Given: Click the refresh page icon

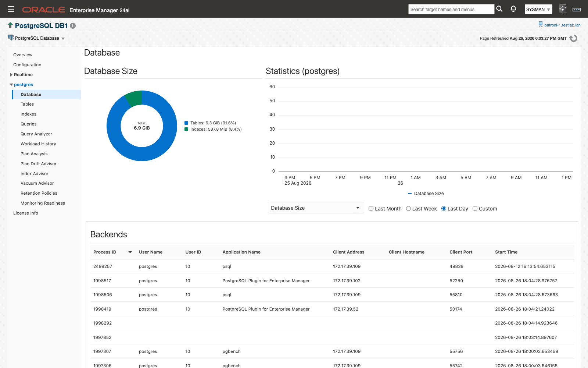Looking at the screenshot, I should pyautogui.click(x=573, y=38).
